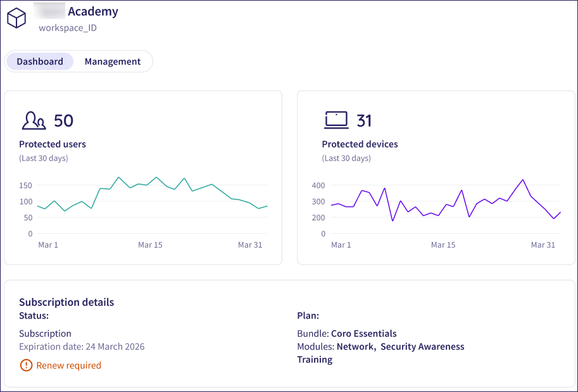Image resolution: width=578 pixels, height=392 pixels.
Task: Click the Renew required link
Action: tap(68, 365)
